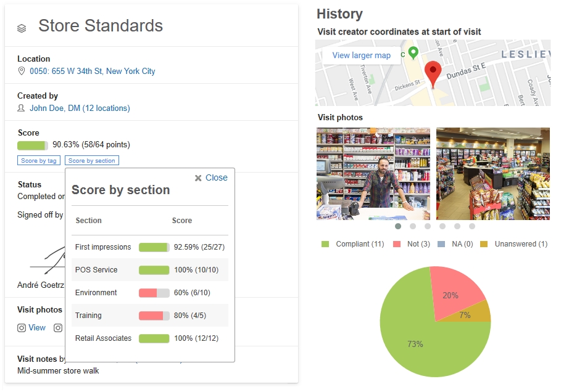The height and width of the screenshot is (392, 569).
Task: Open the Score by tag view
Action: point(38,160)
